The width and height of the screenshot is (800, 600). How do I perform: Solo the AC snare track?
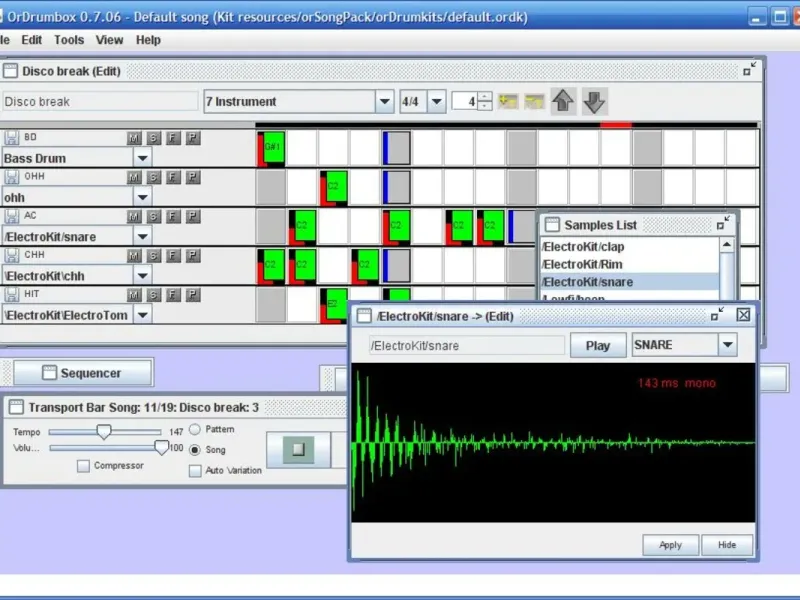click(154, 216)
